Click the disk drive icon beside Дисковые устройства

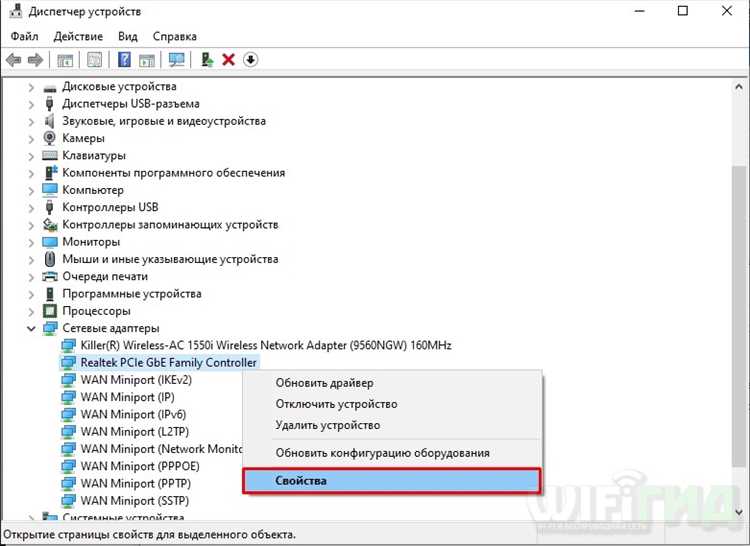pyautogui.click(x=50, y=88)
